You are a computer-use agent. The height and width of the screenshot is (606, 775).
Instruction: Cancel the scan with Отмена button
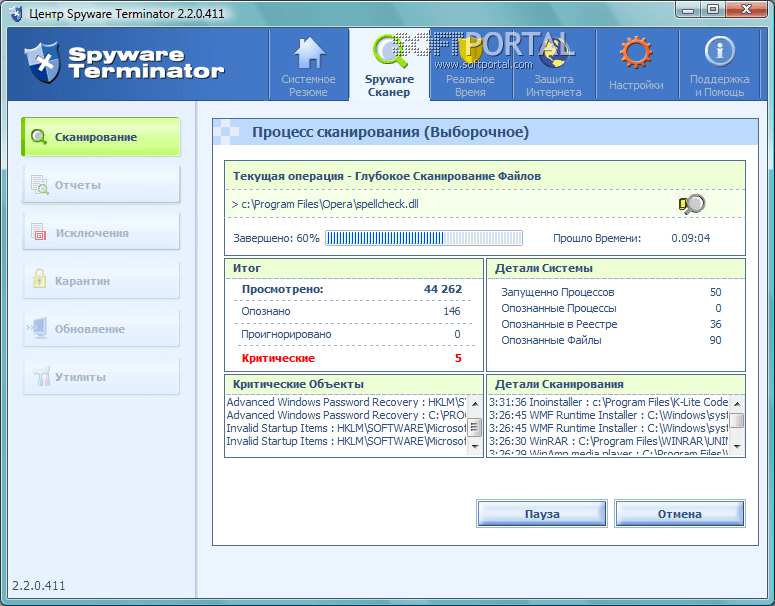pyautogui.click(x=680, y=514)
